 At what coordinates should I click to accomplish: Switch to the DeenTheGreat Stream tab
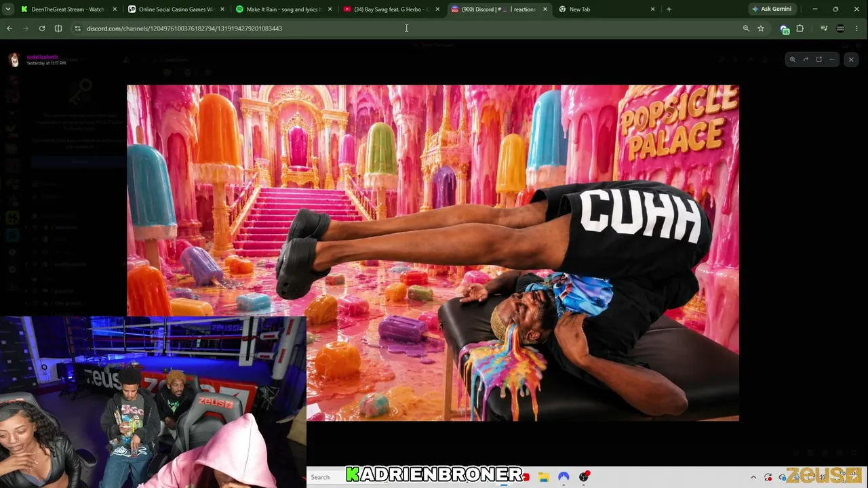(x=68, y=9)
